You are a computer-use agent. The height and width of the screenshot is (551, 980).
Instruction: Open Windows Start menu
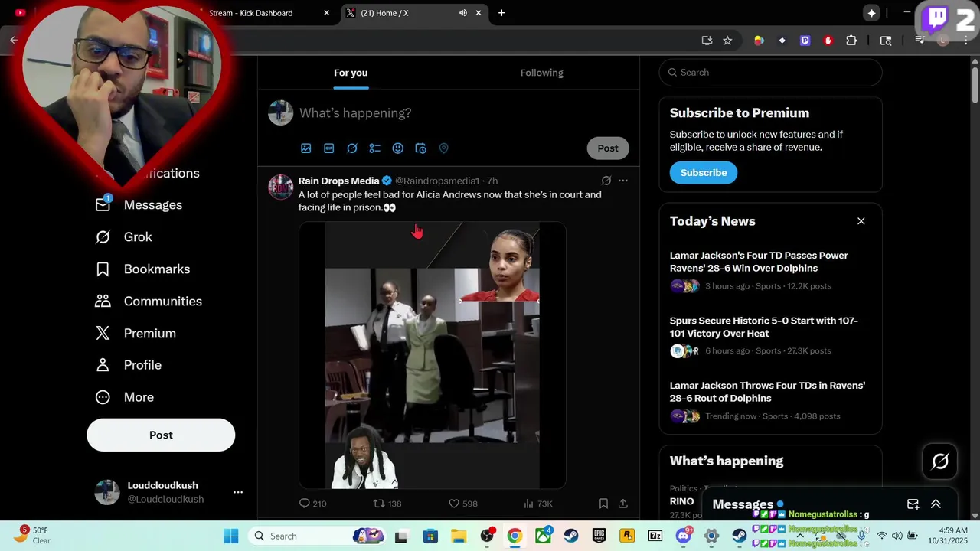pyautogui.click(x=231, y=536)
